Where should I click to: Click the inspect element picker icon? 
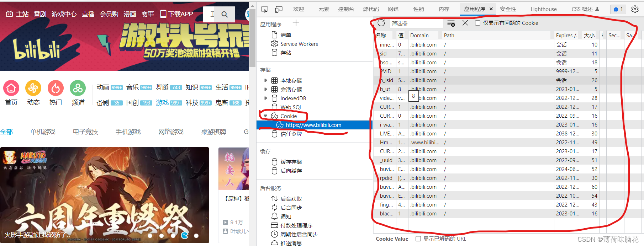[x=264, y=9]
